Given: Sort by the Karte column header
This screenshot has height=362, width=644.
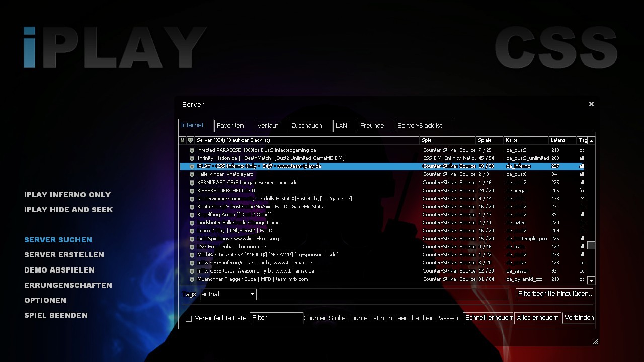Looking at the screenshot, I should pyautogui.click(x=526, y=140).
